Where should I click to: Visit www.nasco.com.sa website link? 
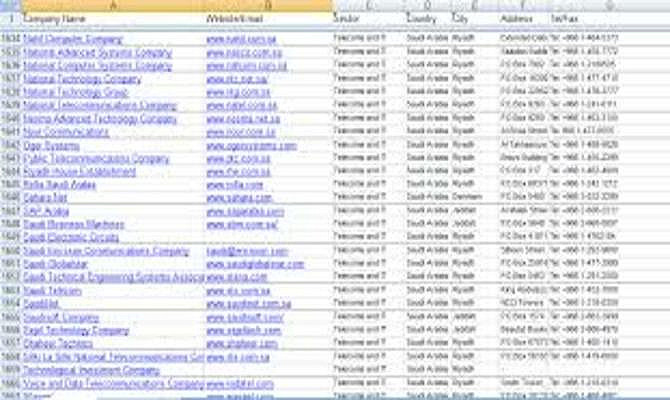244,53
